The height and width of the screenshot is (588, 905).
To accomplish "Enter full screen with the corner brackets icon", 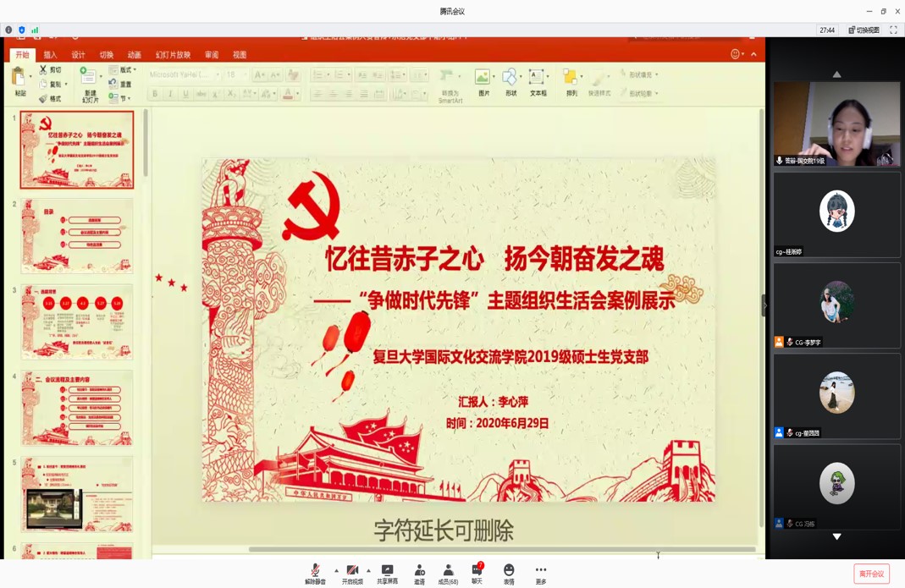I will [x=893, y=30].
